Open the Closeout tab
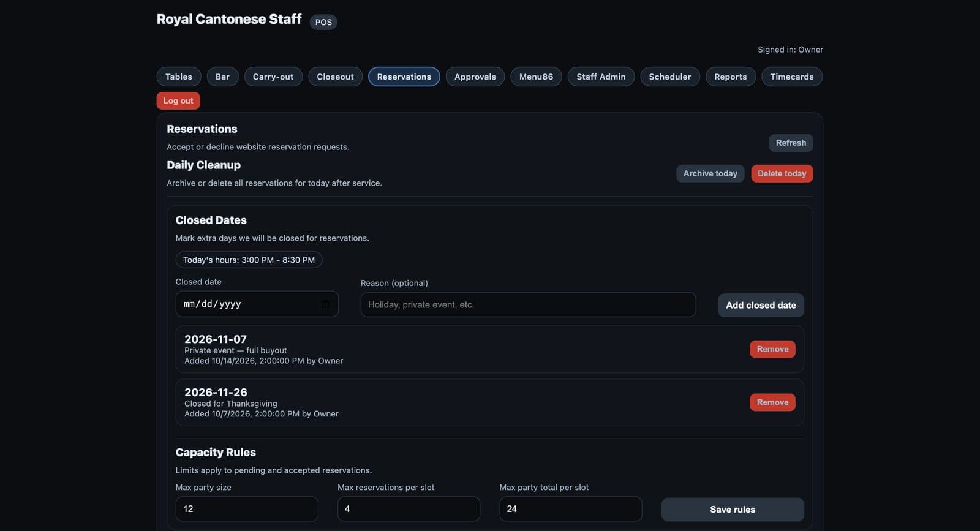Screen dimensions: 980x531 click(335, 77)
